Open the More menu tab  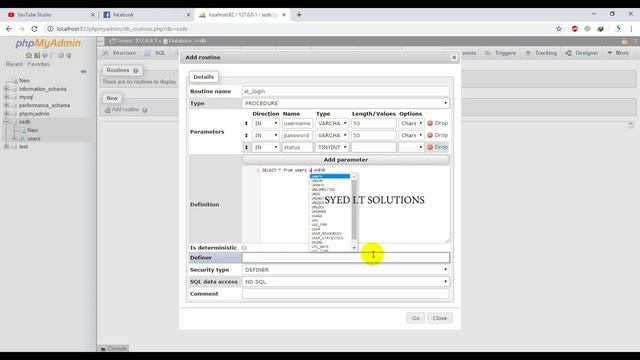(x=618, y=53)
